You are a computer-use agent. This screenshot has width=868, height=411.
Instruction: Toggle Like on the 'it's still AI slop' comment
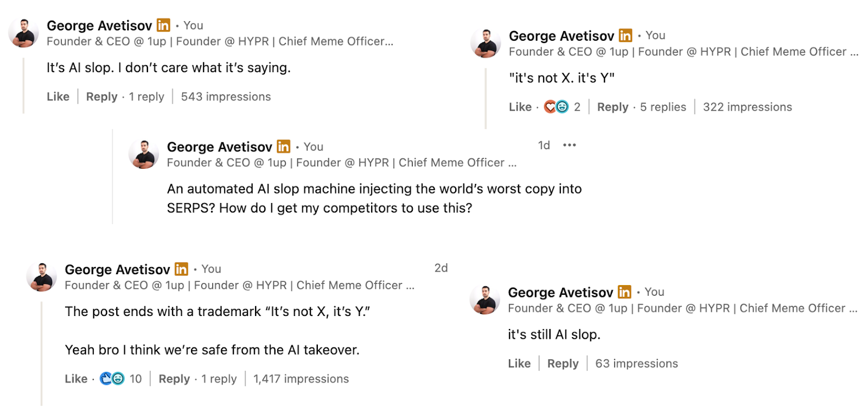(x=520, y=363)
